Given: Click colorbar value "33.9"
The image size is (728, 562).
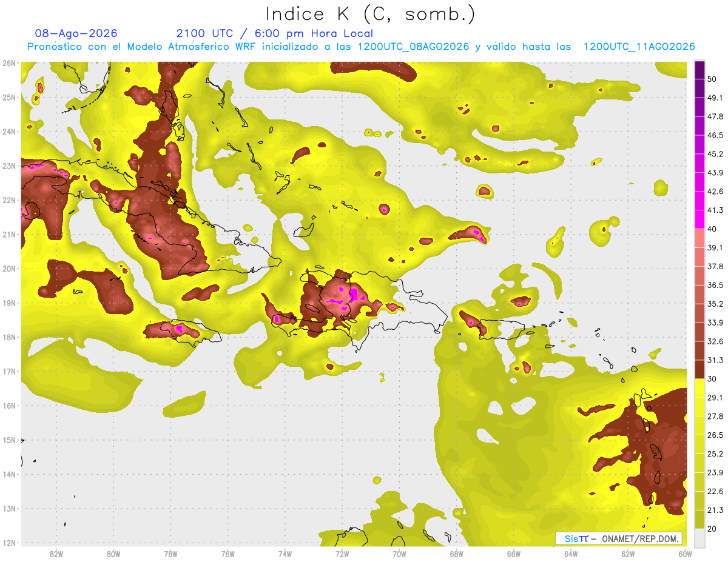Looking at the screenshot, I should 715,323.
